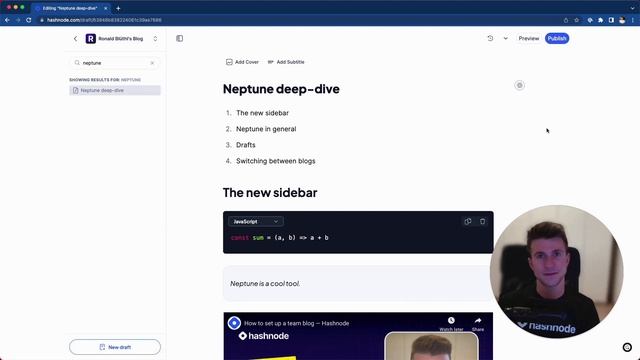Toggle the sidebar panel icon
640x360 pixels.
(180, 38)
